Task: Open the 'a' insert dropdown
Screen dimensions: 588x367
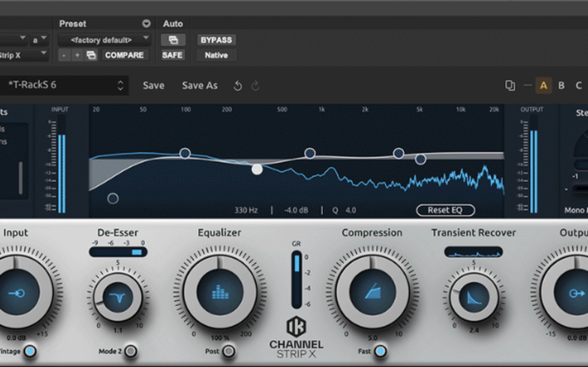Action: click(39, 40)
